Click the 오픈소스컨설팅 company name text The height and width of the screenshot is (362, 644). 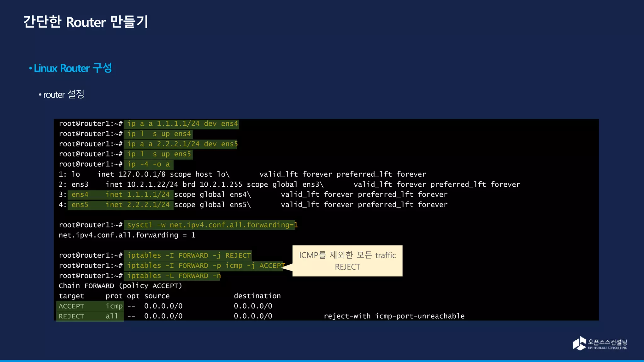click(607, 342)
